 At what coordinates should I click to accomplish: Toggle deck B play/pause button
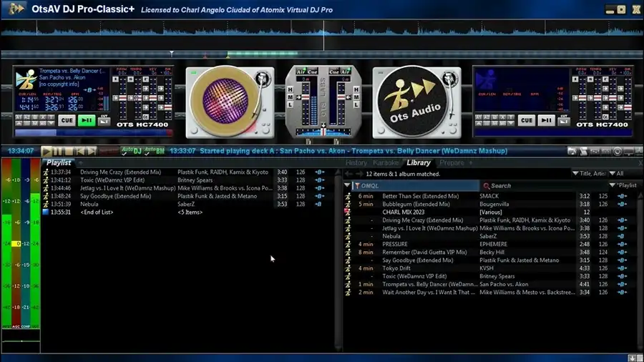pyautogui.click(x=546, y=120)
